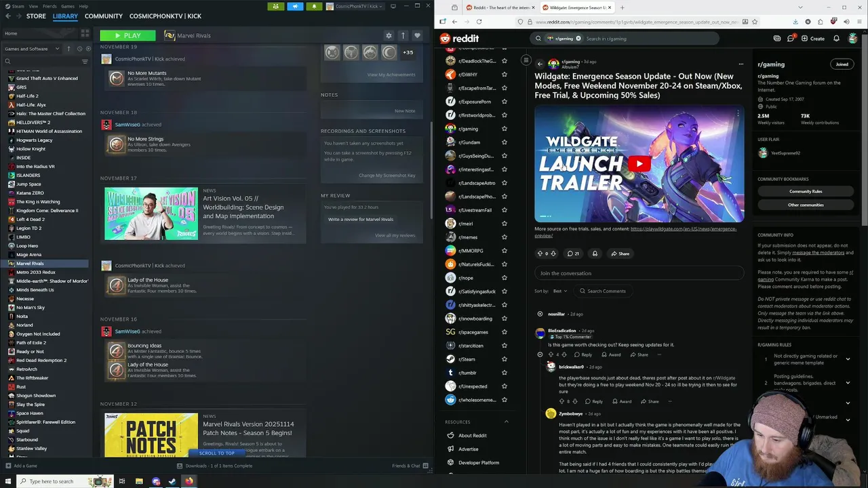Open the Steam 'Games' menu
Image resolution: width=868 pixels, height=488 pixels.
click(x=68, y=6)
